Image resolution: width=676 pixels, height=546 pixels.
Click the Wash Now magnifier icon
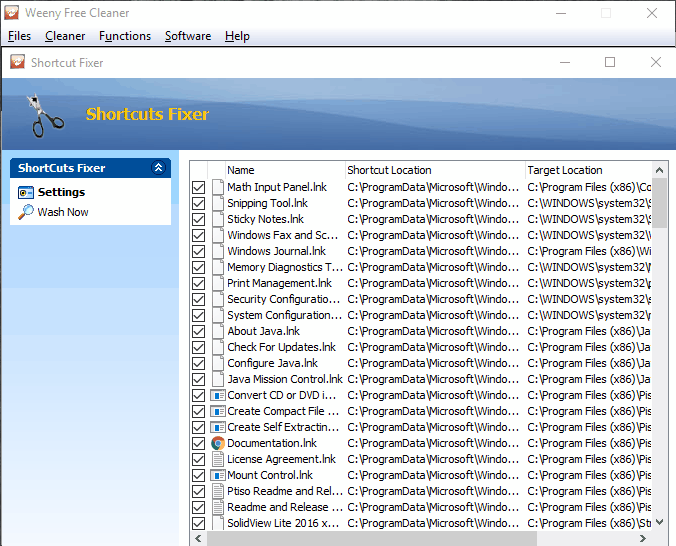tap(25, 212)
